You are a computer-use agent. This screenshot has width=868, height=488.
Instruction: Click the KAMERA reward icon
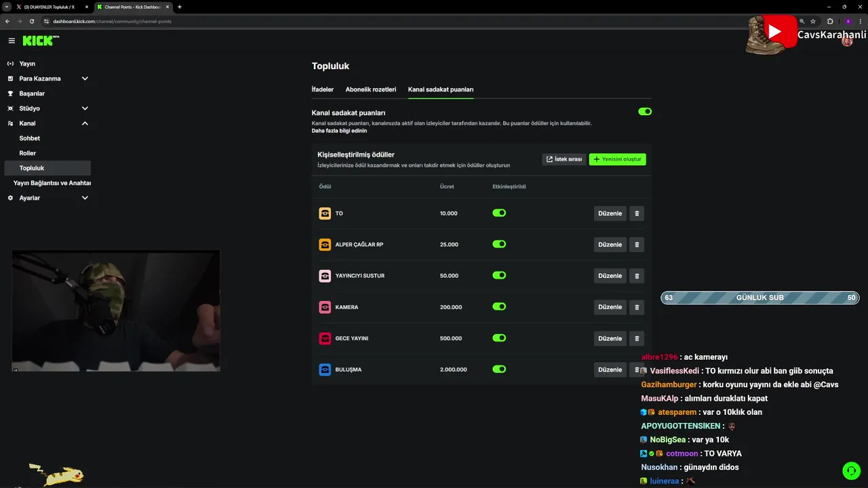[x=325, y=307]
